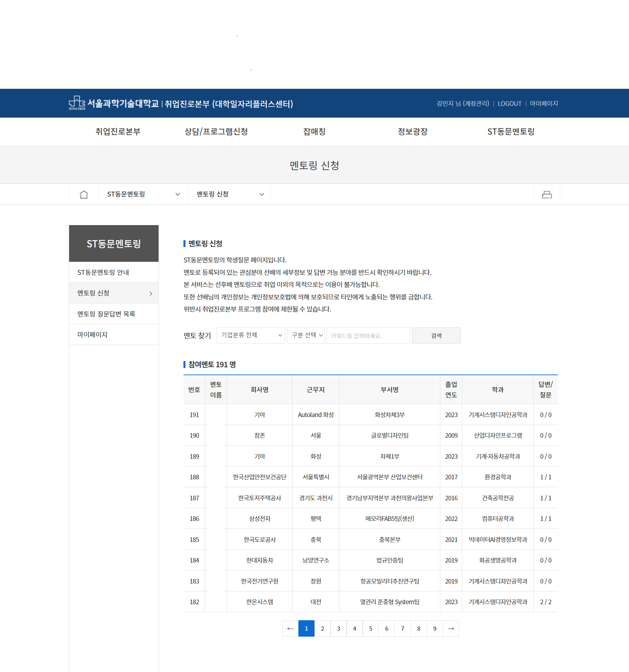Click the print page icon
Image resolution: width=629 pixels, height=672 pixels.
click(x=546, y=194)
